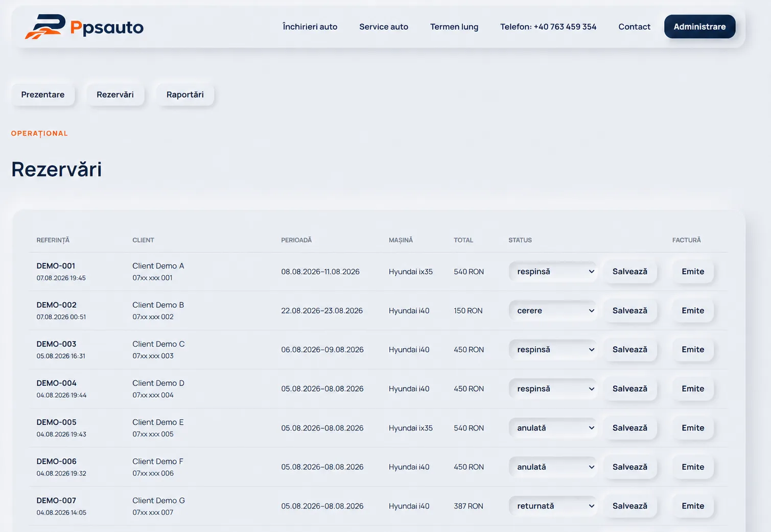Screen dimensions: 771x532
Task: Save status for DEMO-003 with Salvează
Action: click(x=629, y=350)
